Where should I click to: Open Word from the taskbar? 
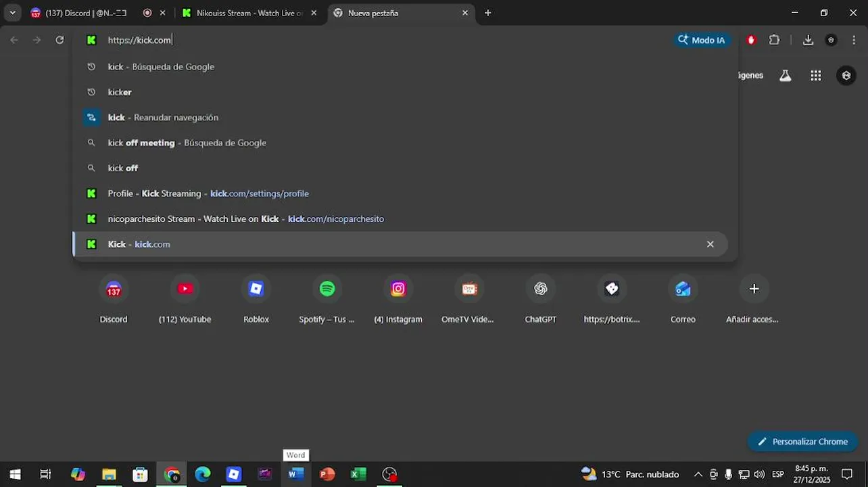pyautogui.click(x=295, y=474)
